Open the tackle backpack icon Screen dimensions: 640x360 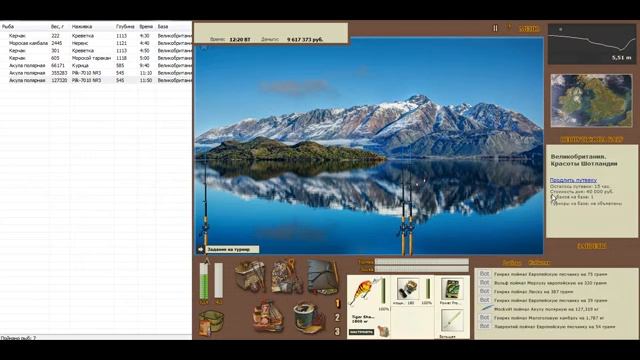(x=250, y=276)
